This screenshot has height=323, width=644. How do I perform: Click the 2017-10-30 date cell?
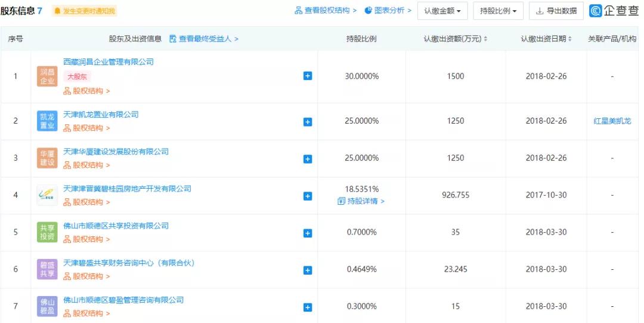[x=546, y=195]
